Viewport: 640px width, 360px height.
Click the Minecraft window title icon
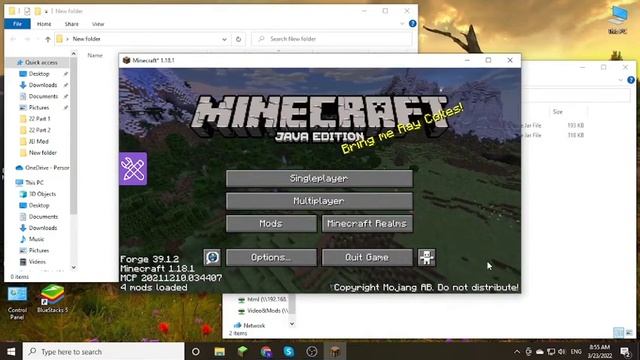tap(127, 60)
